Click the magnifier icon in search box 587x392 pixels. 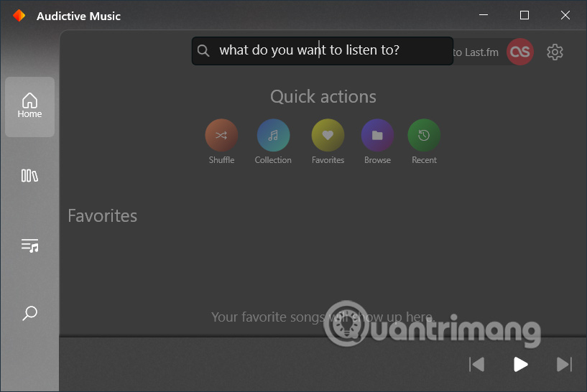click(203, 50)
